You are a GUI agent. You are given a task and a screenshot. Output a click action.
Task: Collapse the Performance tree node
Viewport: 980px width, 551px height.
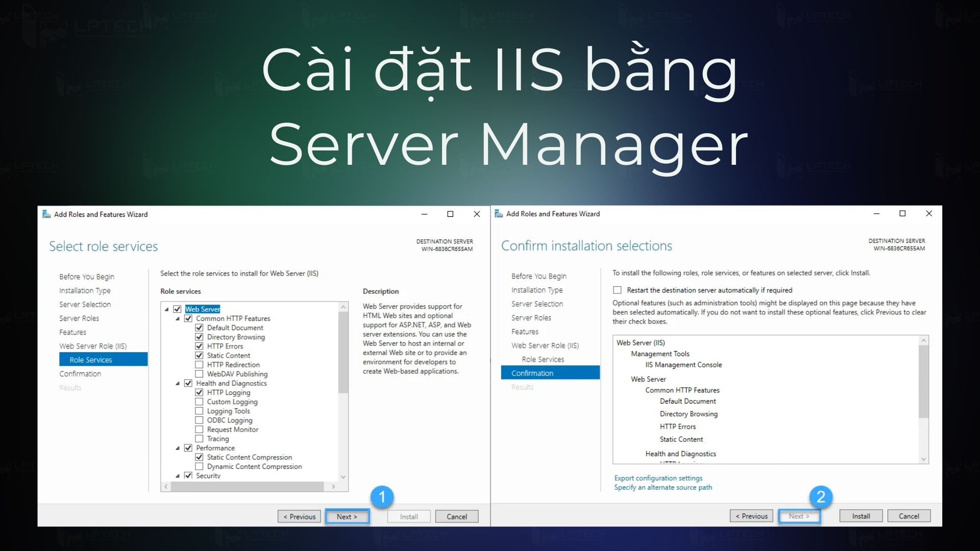pyautogui.click(x=178, y=448)
